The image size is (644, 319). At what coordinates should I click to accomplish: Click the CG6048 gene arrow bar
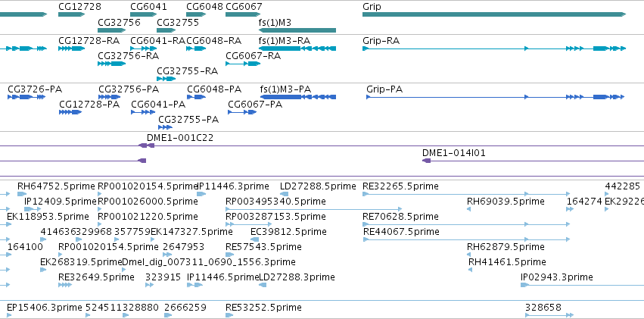pos(196,14)
